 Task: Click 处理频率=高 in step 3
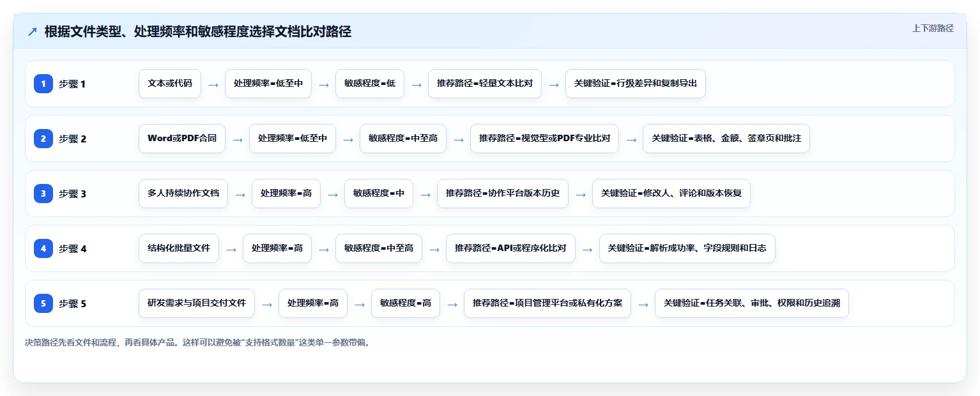pyautogui.click(x=286, y=194)
